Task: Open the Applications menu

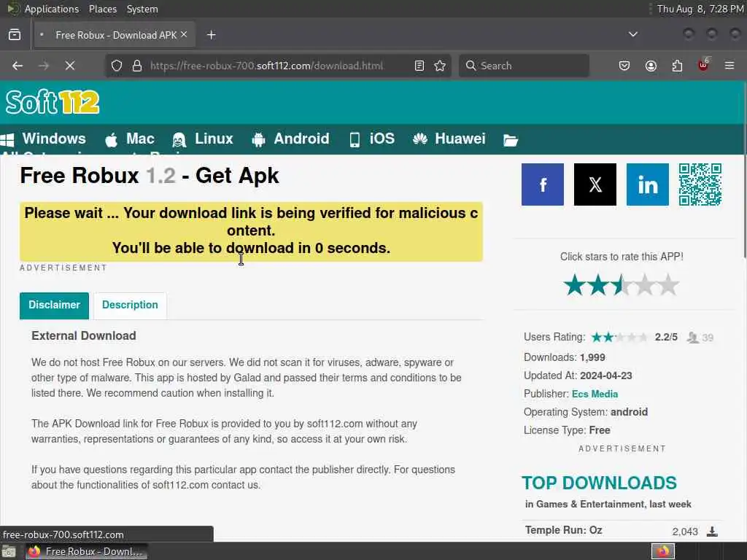Action: pyautogui.click(x=52, y=9)
